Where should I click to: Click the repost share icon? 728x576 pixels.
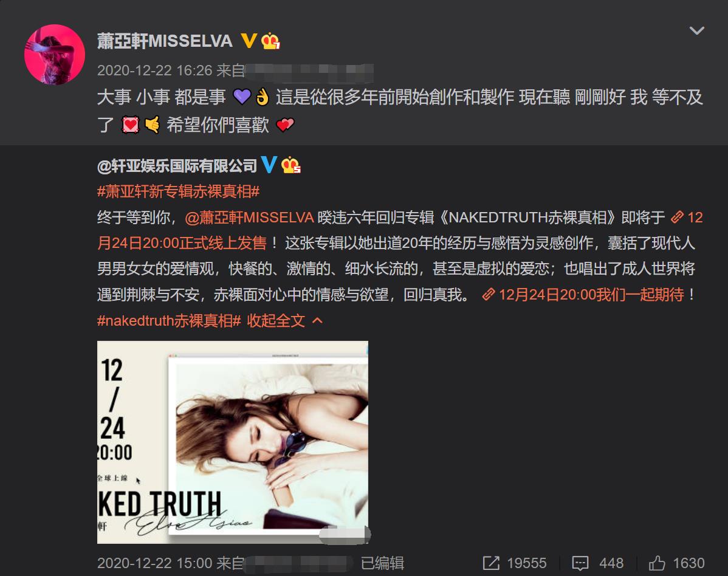click(491, 563)
